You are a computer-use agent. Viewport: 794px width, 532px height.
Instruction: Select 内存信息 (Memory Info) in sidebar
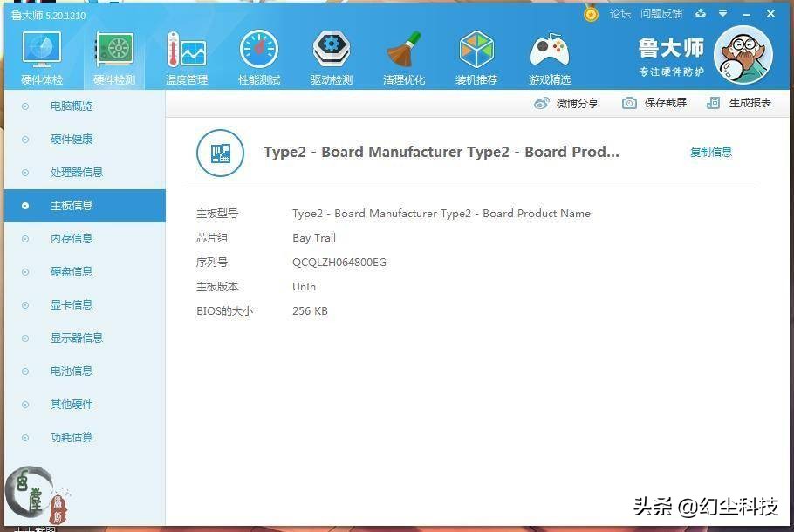[x=72, y=238]
